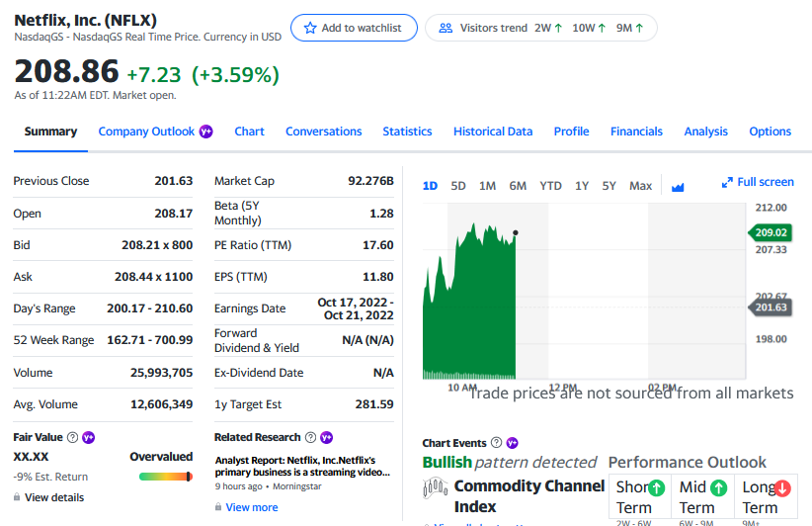Click the Chart Events help question icon
The height and width of the screenshot is (526, 812).
(496, 443)
